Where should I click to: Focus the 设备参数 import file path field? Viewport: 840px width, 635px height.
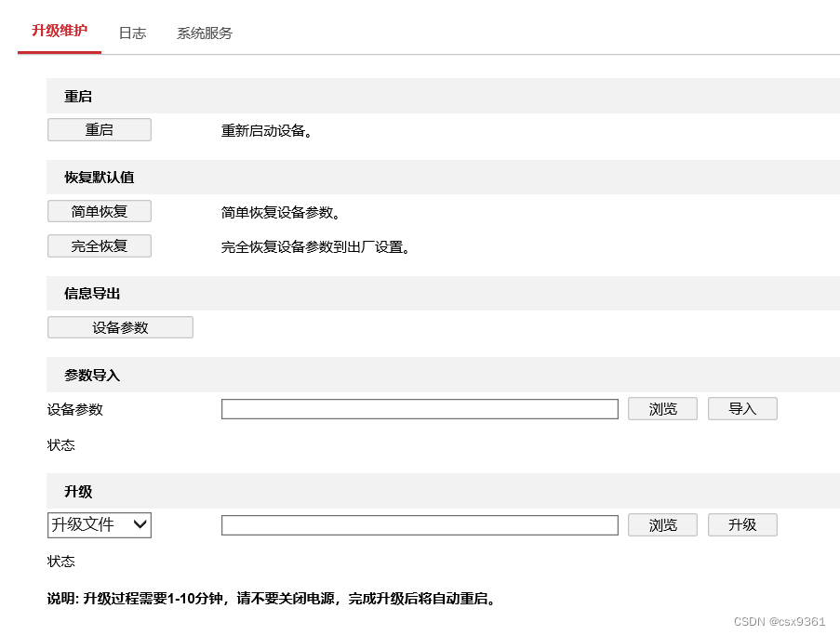point(420,409)
